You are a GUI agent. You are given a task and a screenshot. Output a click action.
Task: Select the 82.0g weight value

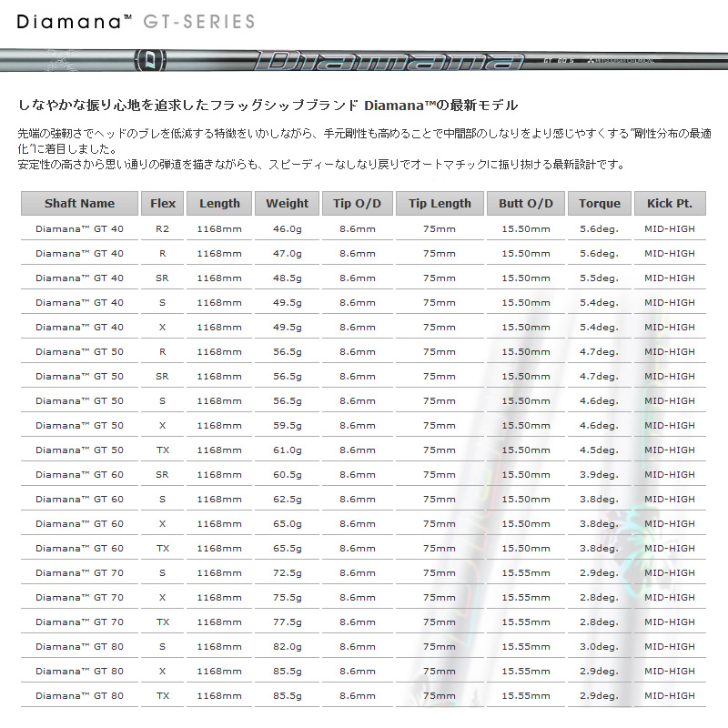point(288,647)
